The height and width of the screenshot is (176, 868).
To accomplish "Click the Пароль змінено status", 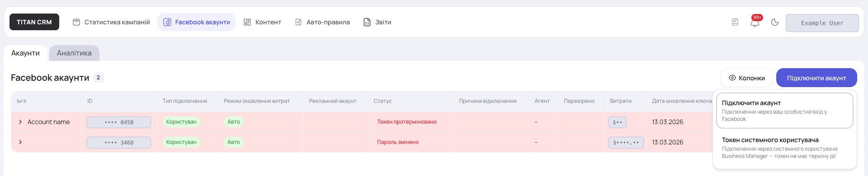I will coord(398,142).
